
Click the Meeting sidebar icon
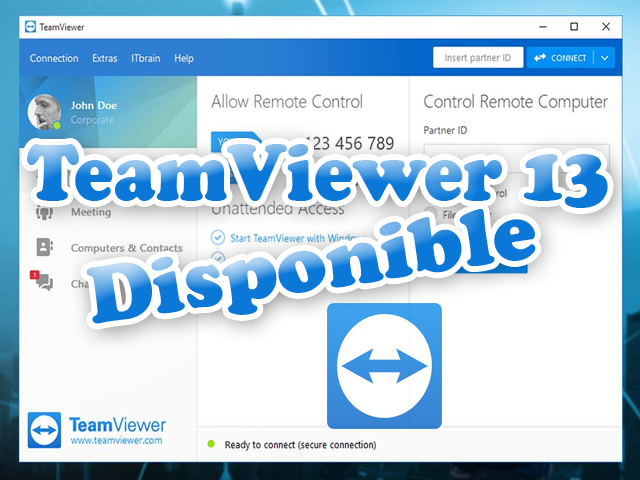44,212
